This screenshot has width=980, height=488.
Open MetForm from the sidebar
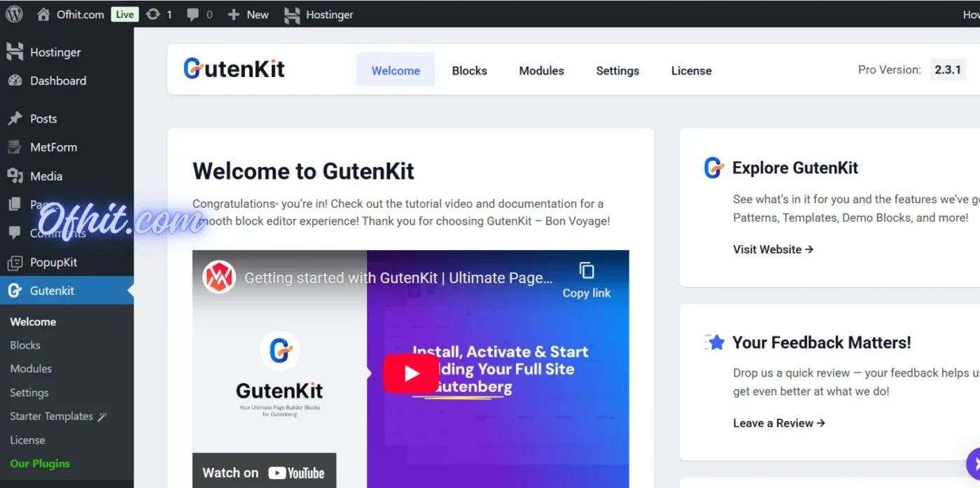pyautogui.click(x=54, y=147)
